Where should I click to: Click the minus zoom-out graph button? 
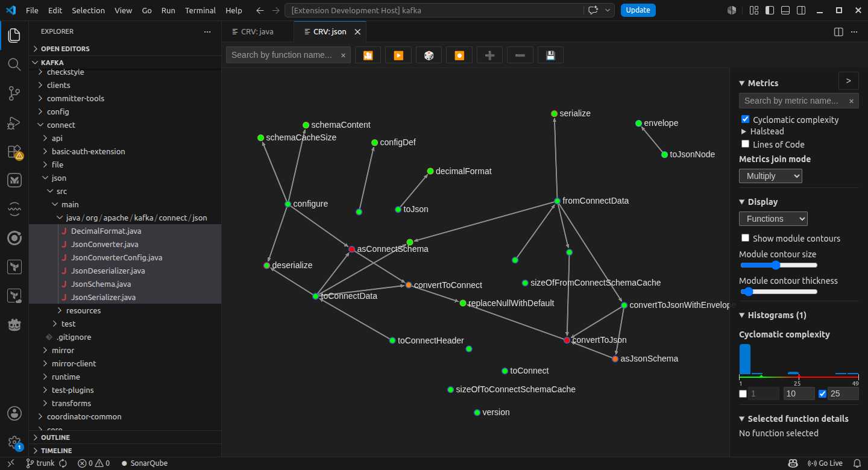pyautogui.click(x=520, y=55)
